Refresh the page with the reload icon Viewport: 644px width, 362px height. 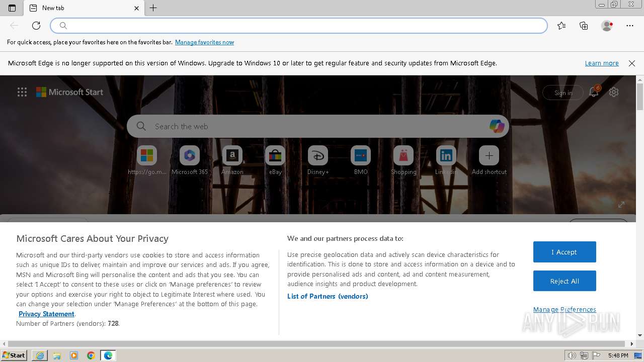[x=36, y=26]
